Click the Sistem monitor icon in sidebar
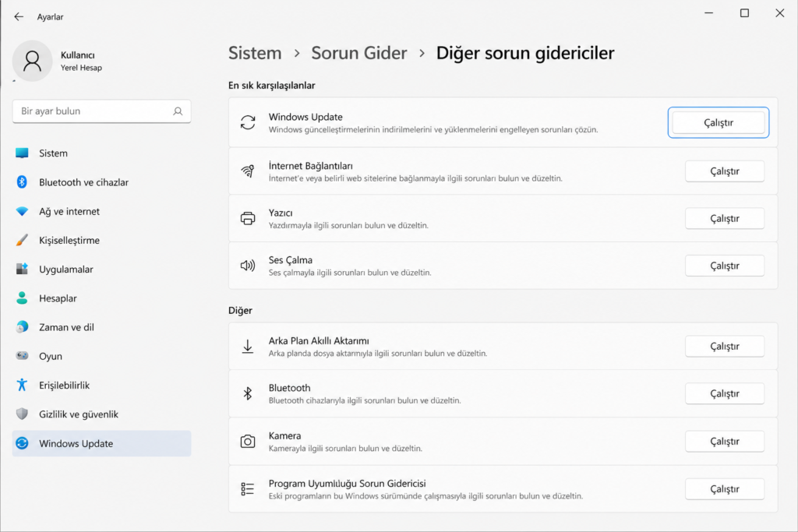Screen dimensions: 798x532 coord(22,153)
